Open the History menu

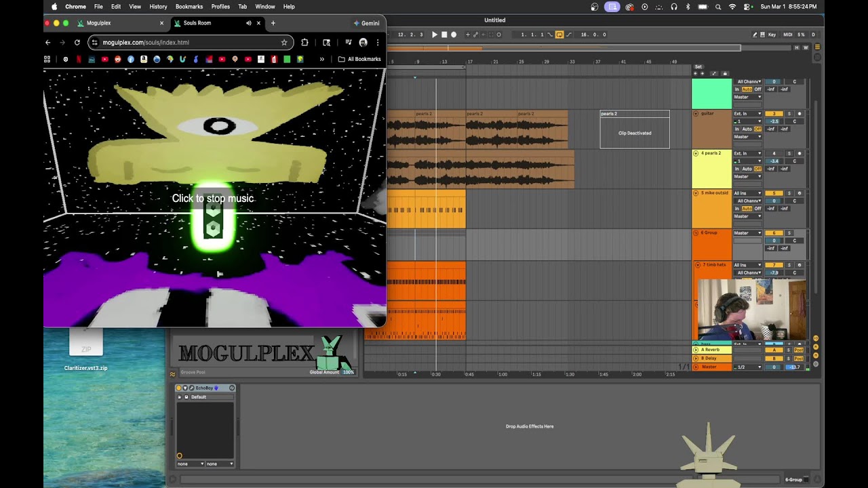(158, 7)
